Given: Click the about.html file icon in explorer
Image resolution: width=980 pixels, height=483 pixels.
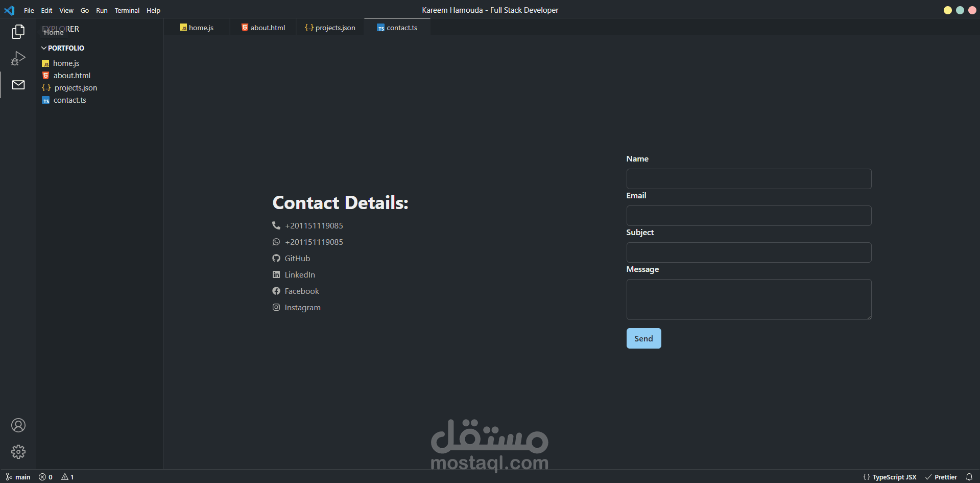Looking at the screenshot, I should click(45, 76).
